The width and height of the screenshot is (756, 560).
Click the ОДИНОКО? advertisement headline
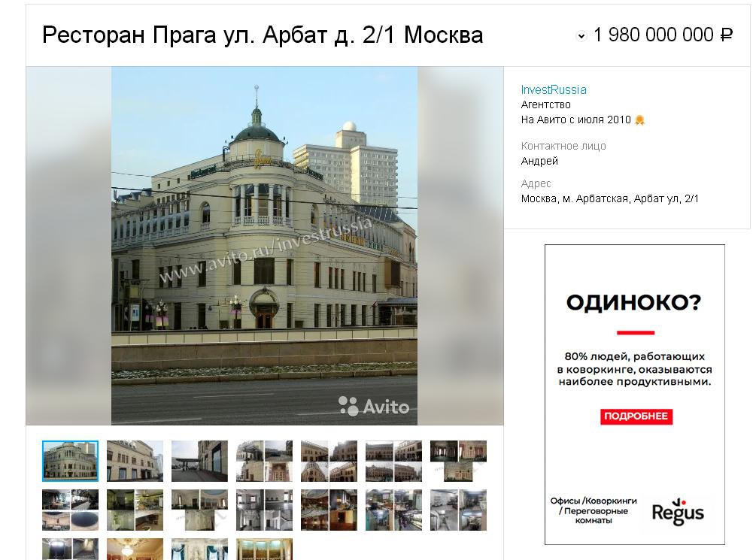[x=633, y=303]
